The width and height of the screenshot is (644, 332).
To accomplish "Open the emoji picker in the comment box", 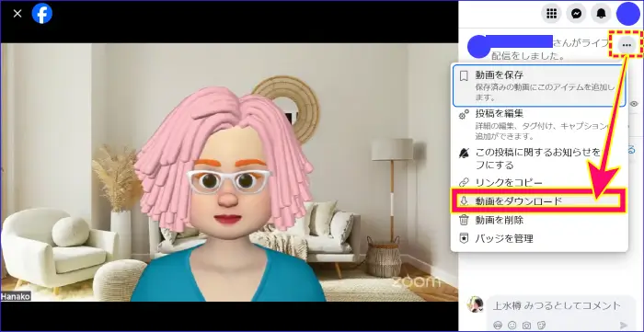I will pos(512,325).
